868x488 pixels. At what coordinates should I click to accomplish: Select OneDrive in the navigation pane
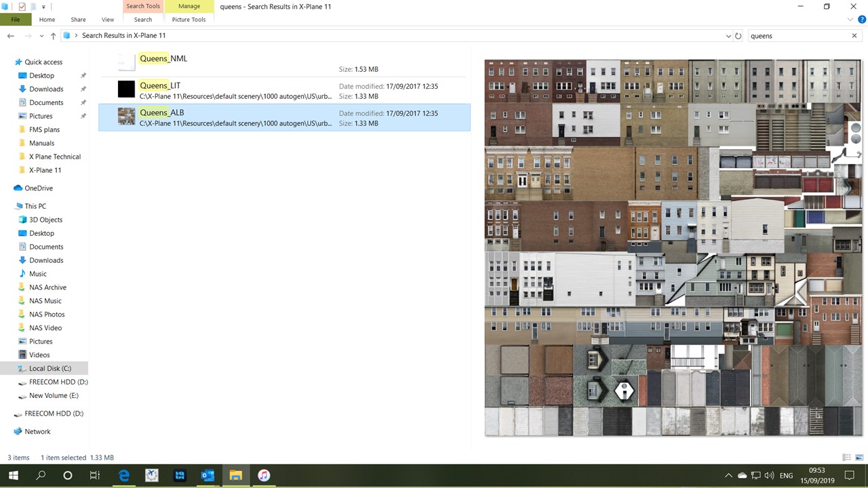(x=39, y=188)
